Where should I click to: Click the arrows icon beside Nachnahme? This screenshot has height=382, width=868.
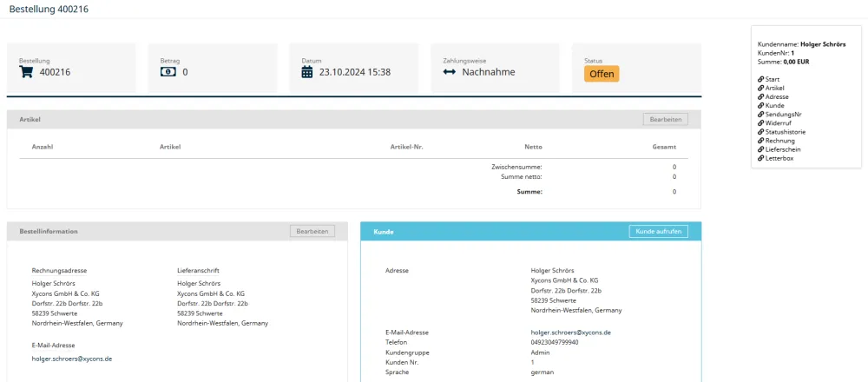(x=449, y=72)
